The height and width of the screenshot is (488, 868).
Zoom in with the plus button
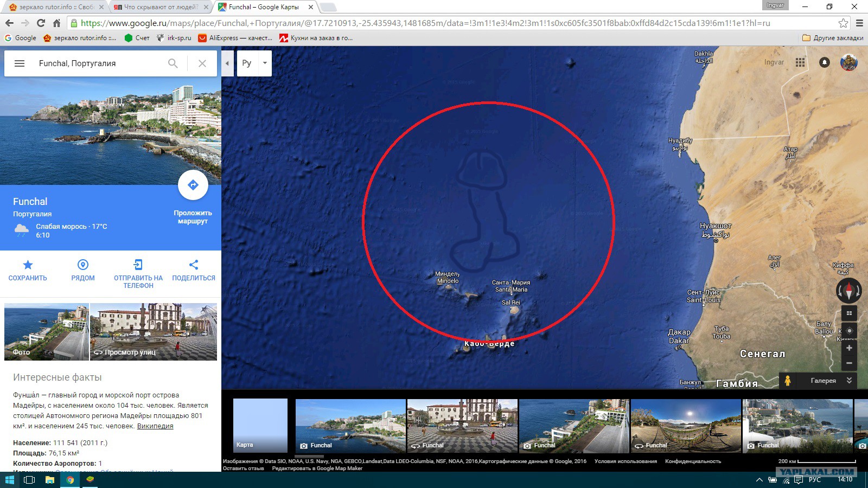[x=849, y=348]
